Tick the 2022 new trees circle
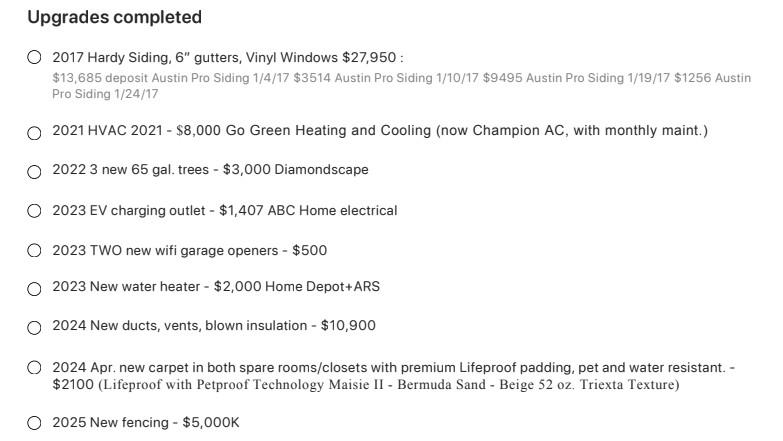The image size is (783, 441). (35, 171)
